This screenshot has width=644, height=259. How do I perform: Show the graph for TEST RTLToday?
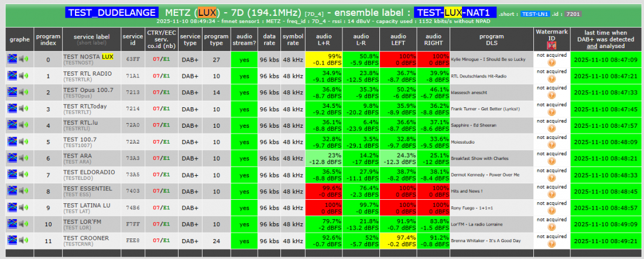(12, 108)
